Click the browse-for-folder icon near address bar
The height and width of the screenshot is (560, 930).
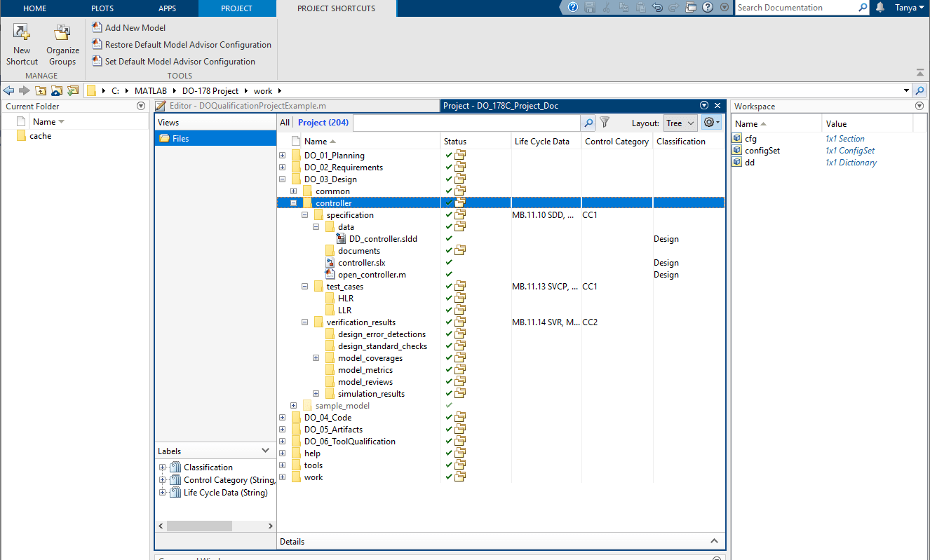pos(57,90)
